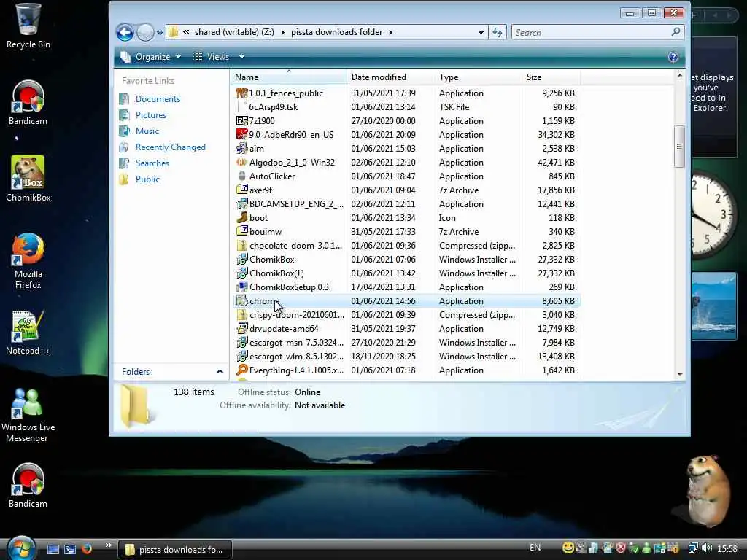The width and height of the screenshot is (747, 560).
Task: Expand arrow after 'pissta downloads folder' breadcrumb
Action: (x=391, y=32)
